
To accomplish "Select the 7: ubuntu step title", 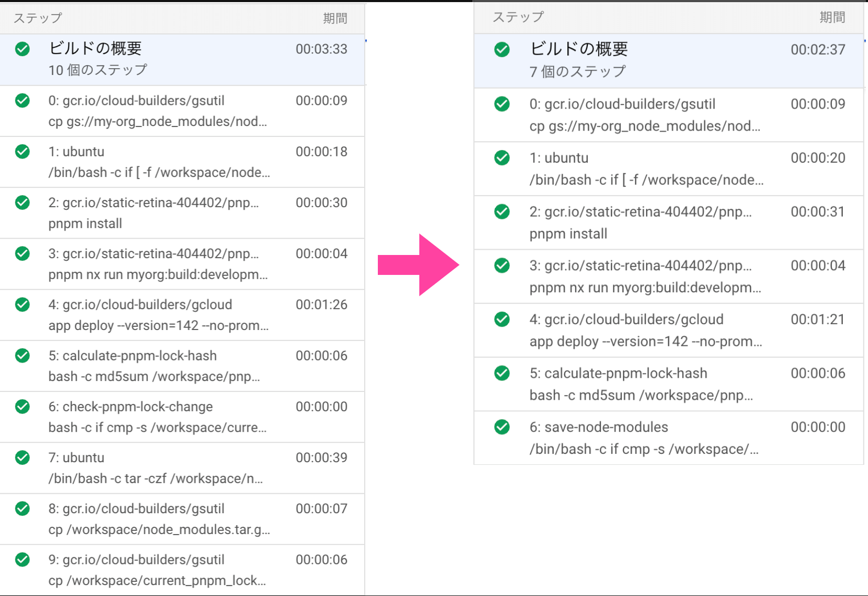I will tap(77, 457).
